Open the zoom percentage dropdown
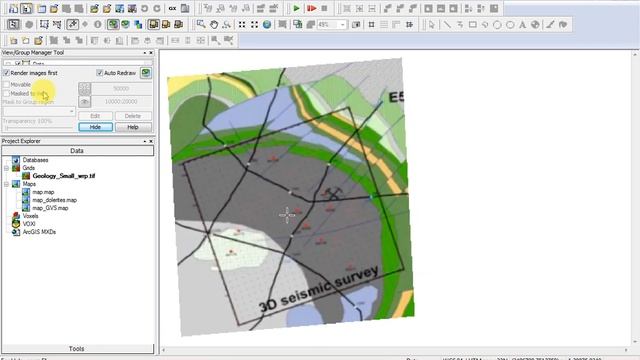Viewport: 640px width, 360px height. [342, 24]
